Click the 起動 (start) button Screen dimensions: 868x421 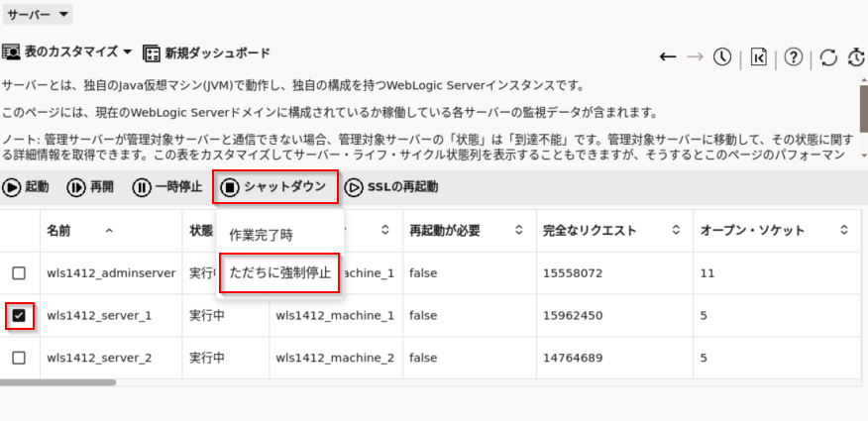pos(26,186)
